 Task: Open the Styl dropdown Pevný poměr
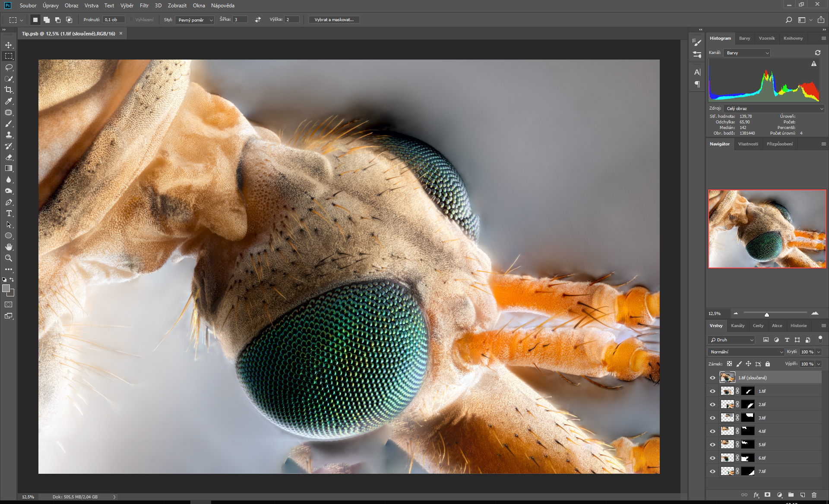[194, 20]
